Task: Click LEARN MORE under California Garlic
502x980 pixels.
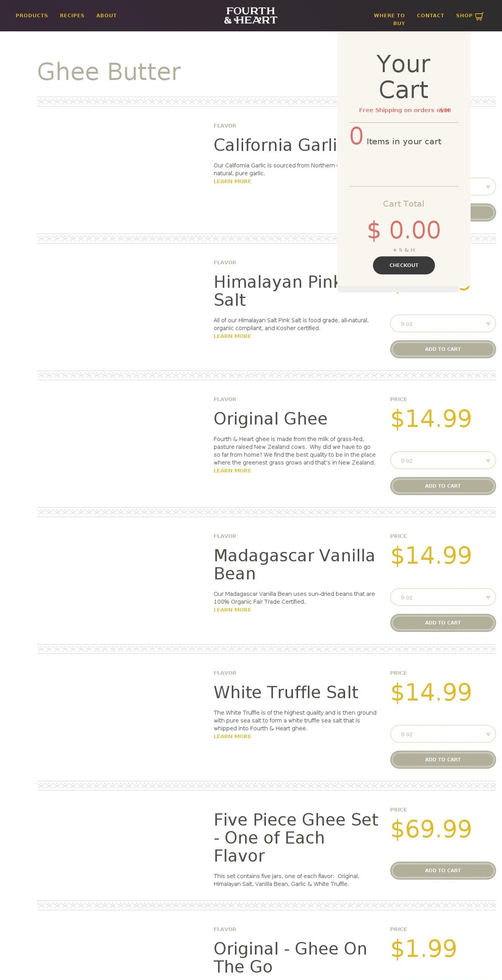Action: [x=232, y=181]
